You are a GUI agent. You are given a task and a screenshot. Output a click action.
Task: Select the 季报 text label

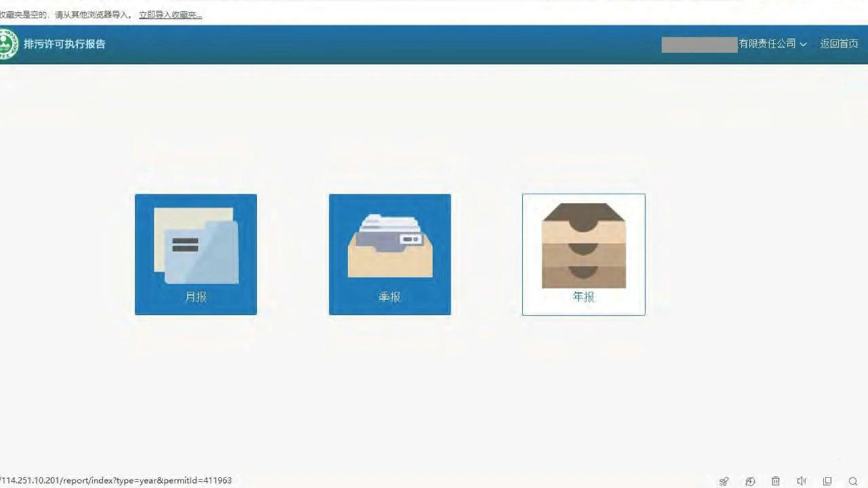(390, 297)
